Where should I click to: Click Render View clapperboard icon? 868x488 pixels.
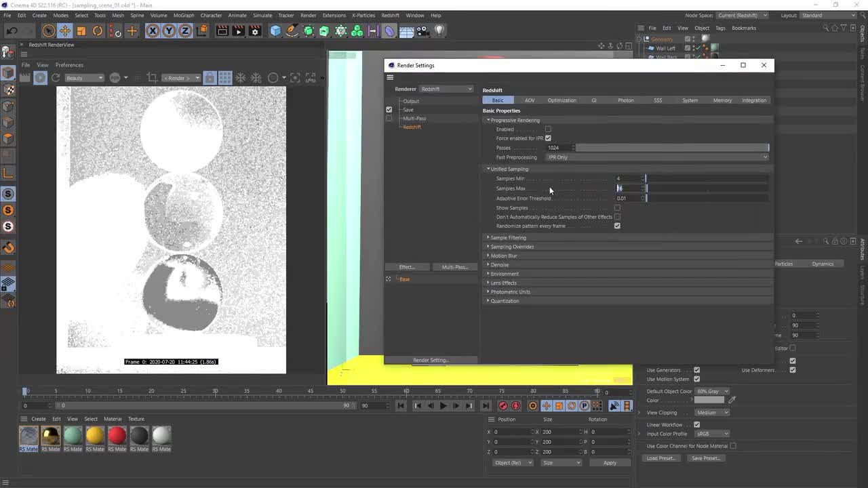[x=222, y=30]
